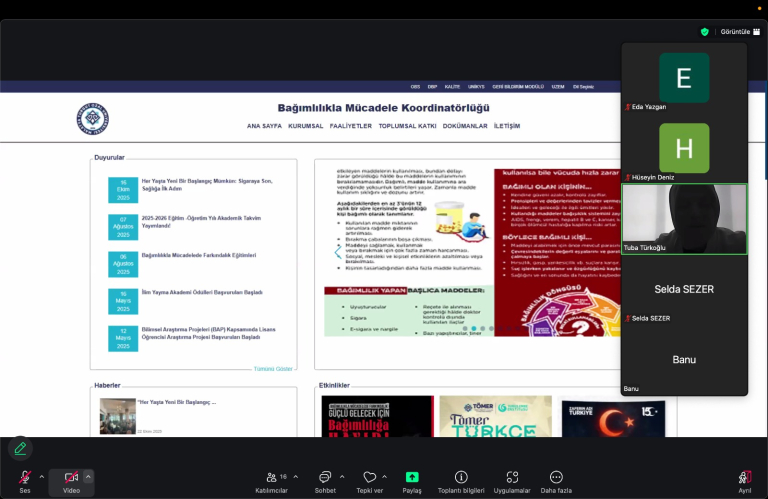The width and height of the screenshot is (768, 499).
Task: Unmute microphone with the Ses button
Action: (24, 478)
